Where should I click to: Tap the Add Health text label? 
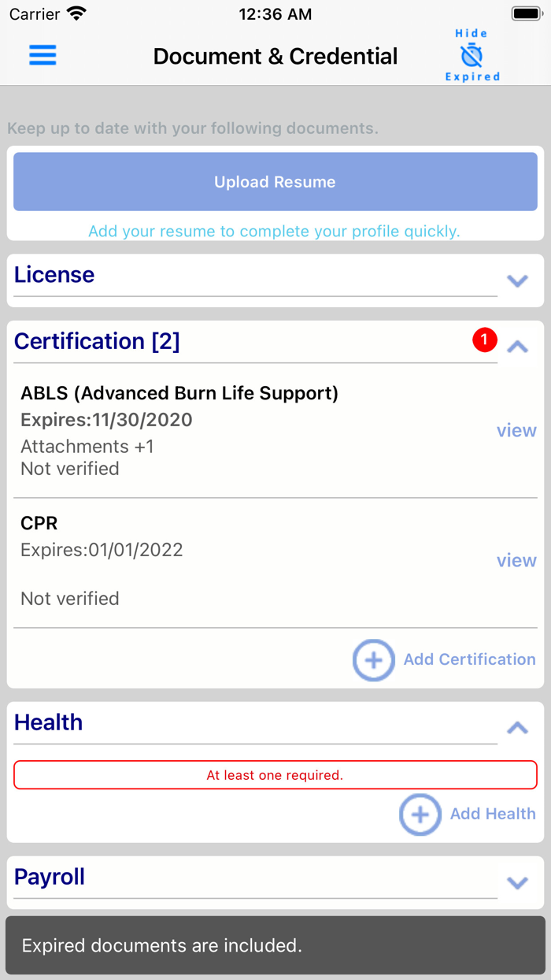click(x=493, y=815)
